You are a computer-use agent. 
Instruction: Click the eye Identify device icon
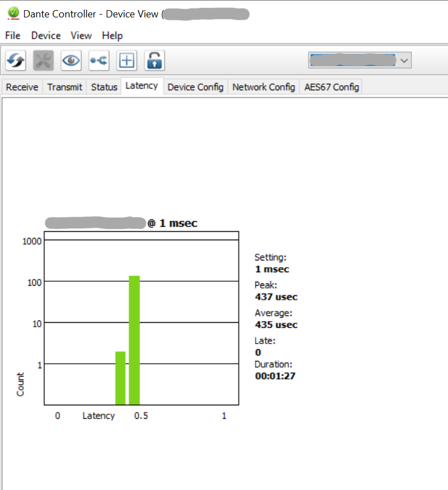(71, 60)
